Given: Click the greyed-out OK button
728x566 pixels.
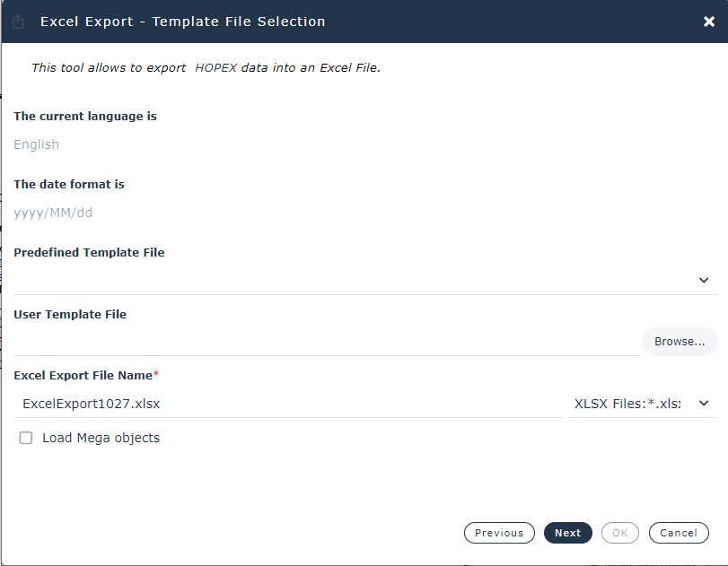Looking at the screenshot, I should click(620, 533).
